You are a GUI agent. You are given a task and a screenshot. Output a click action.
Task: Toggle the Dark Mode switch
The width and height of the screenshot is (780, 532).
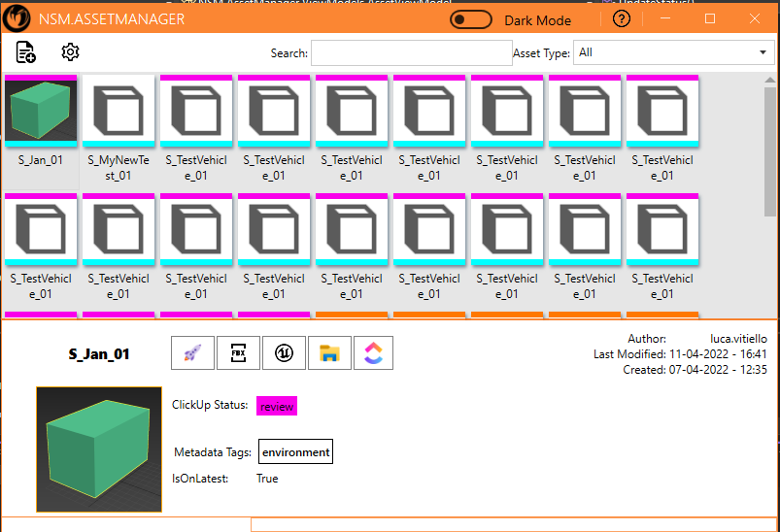coord(472,19)
